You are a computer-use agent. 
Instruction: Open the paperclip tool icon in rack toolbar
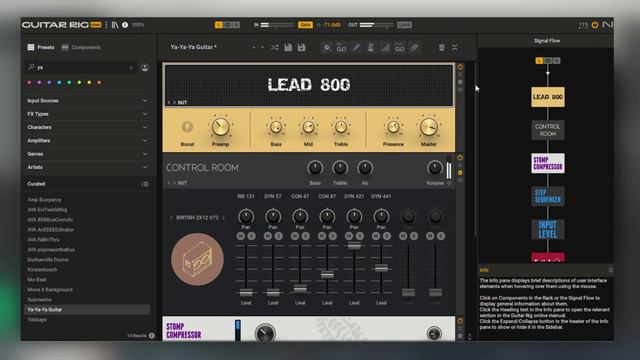414,48
